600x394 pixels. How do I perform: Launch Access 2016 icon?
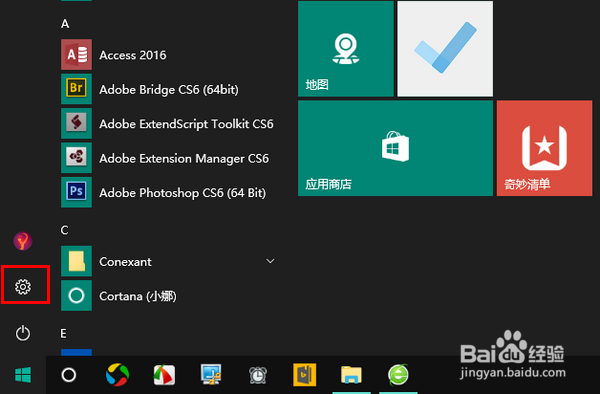pos(77,54)
